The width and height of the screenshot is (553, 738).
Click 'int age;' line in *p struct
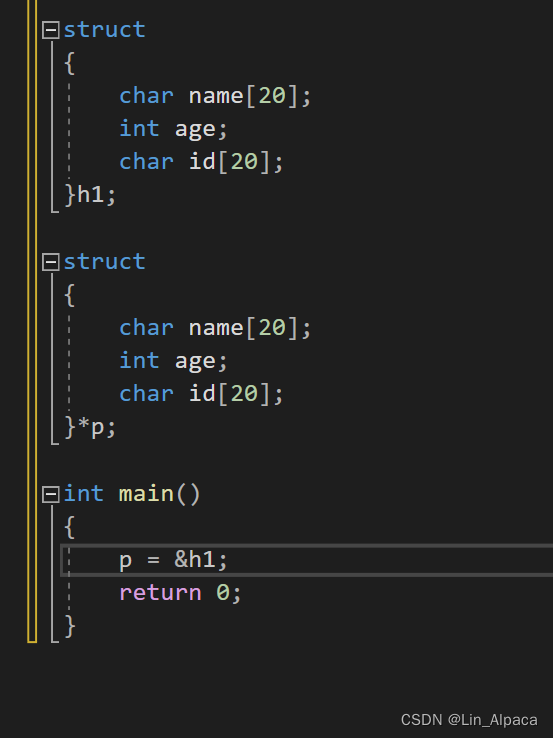tap(174, 361)
